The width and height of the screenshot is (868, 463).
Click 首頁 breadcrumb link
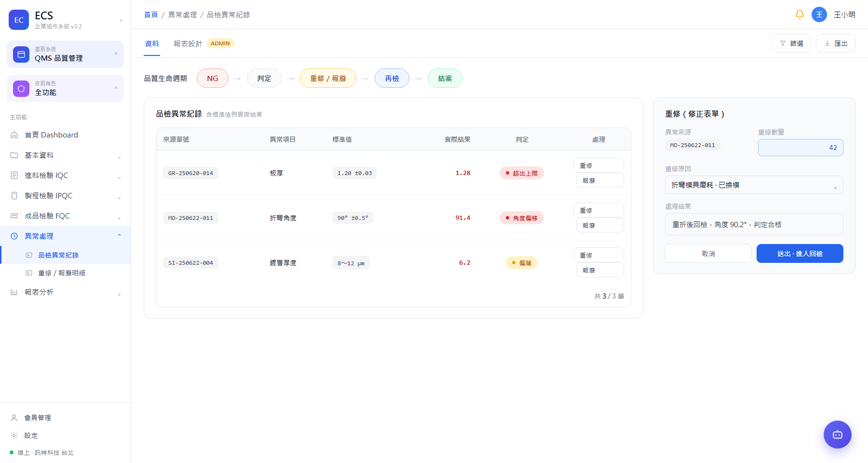click(151, 15)
